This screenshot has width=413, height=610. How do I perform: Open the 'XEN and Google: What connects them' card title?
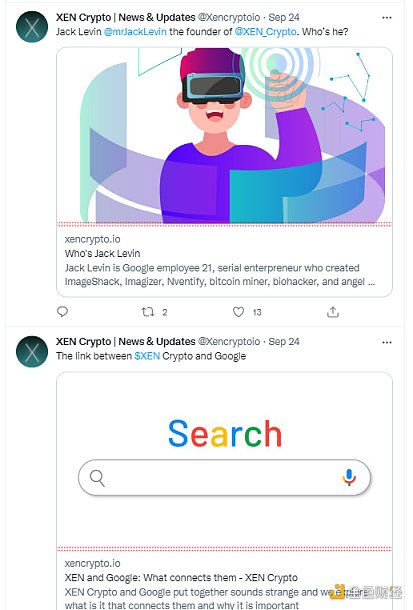[181, 578]
